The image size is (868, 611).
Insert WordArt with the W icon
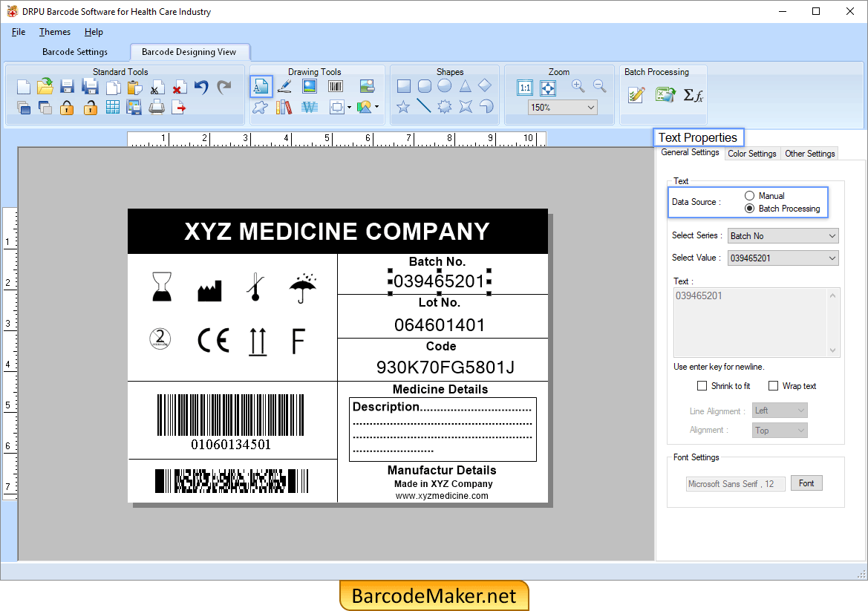click(x=310, y=107)
